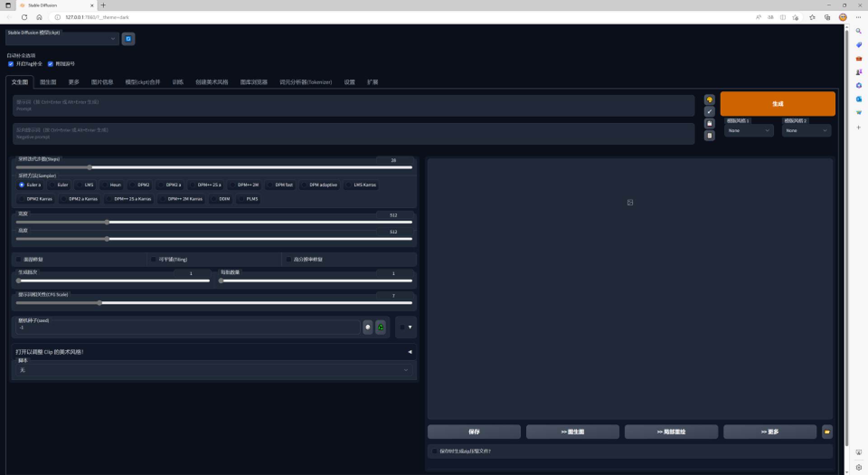This screenshot has height=475, width=868.
Task: Click the floppy disk save style icon
Action: coord(709,123)
